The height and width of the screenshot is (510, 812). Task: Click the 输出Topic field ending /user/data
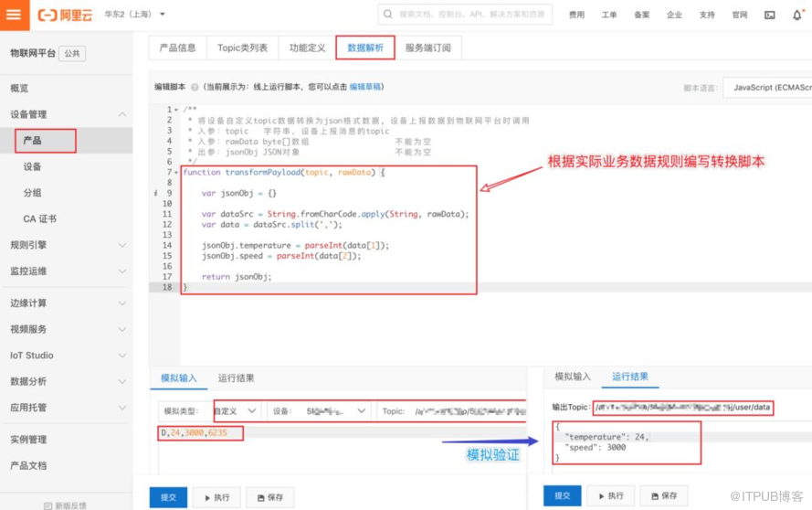pos(683,408)
